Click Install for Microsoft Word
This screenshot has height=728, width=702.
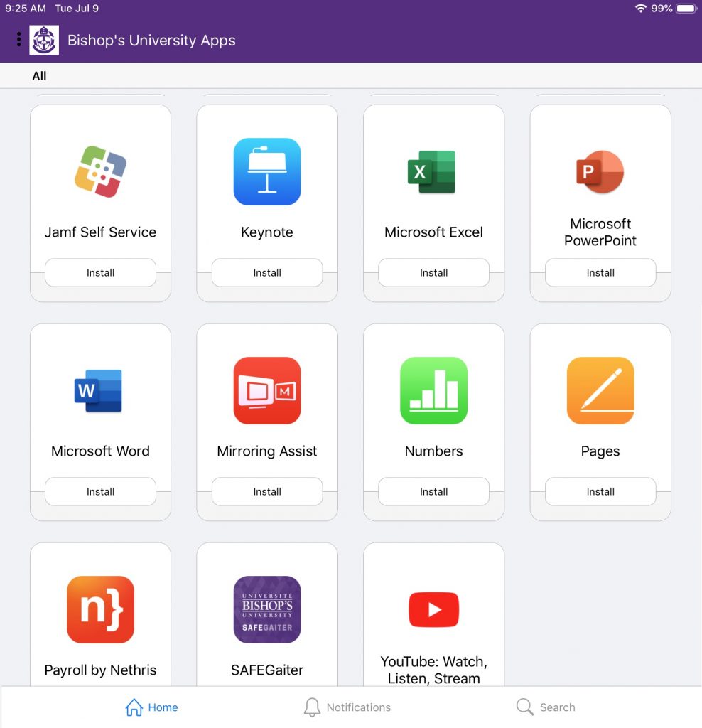pyautogui.click(x=100, y=491)
